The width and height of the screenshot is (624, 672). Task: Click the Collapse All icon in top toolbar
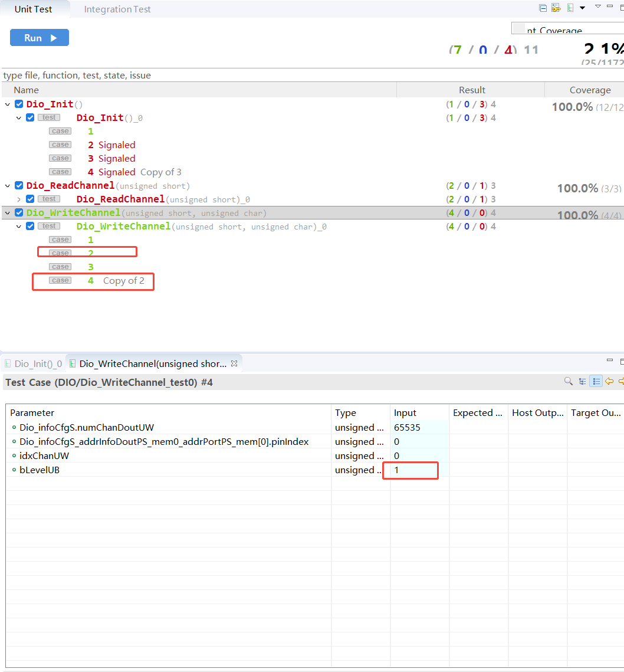543,8
